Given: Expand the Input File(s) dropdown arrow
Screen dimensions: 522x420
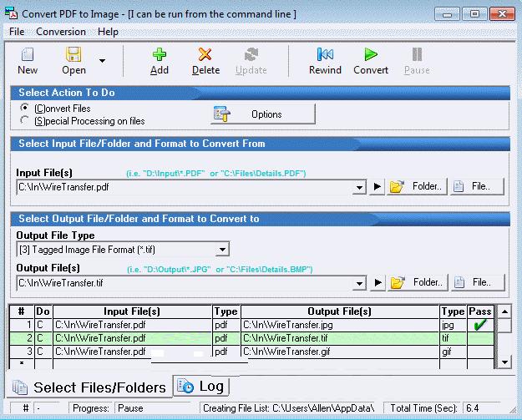Looking at the screenshot, I should 359,187.
